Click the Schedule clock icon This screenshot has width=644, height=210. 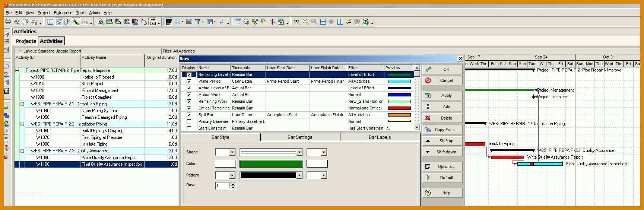(246, 22)
